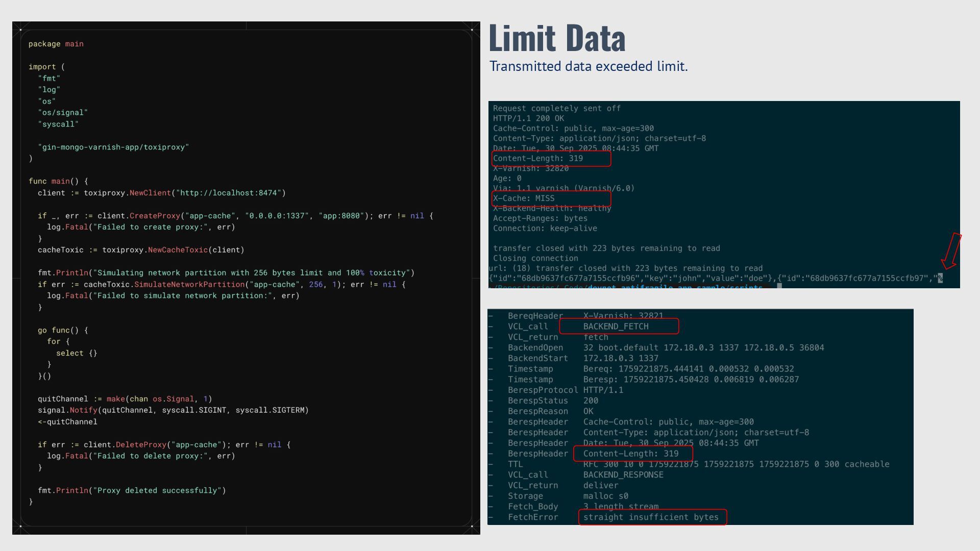Viewport: 980px width, 551px height.
Task: Click the red arrow annotation
Action: [x=951, y=251]
